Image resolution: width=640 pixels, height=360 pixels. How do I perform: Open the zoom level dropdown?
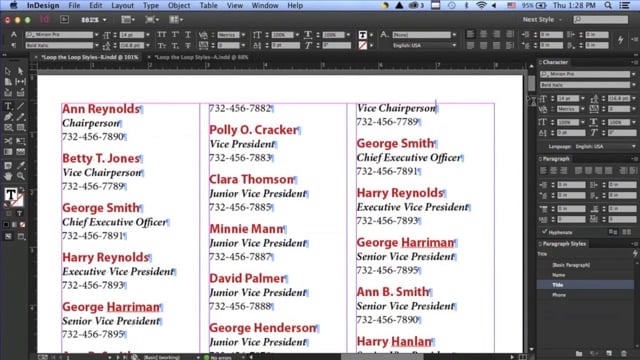(93, 20)
